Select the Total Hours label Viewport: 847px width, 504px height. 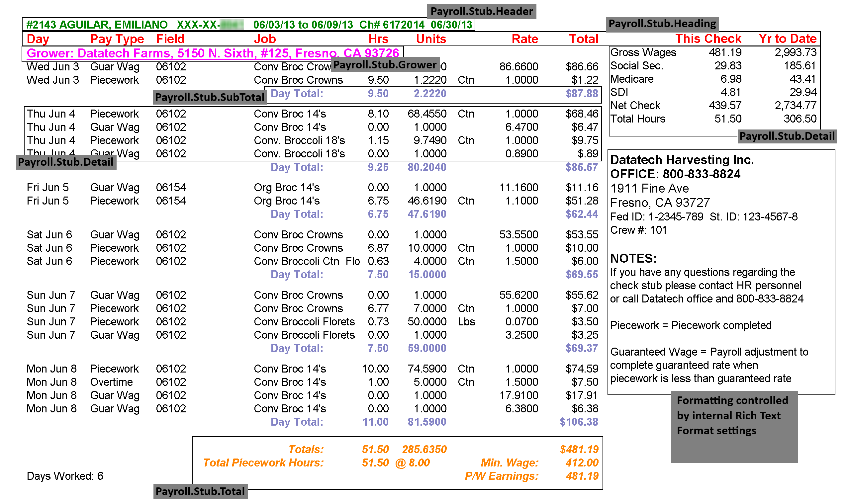coord(638,119)
